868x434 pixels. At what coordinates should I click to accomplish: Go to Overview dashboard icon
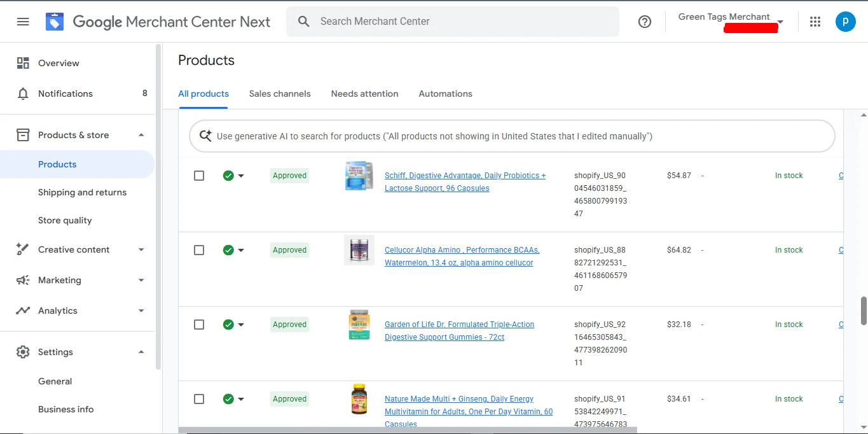pyautogui.click(x=24, y=63)
